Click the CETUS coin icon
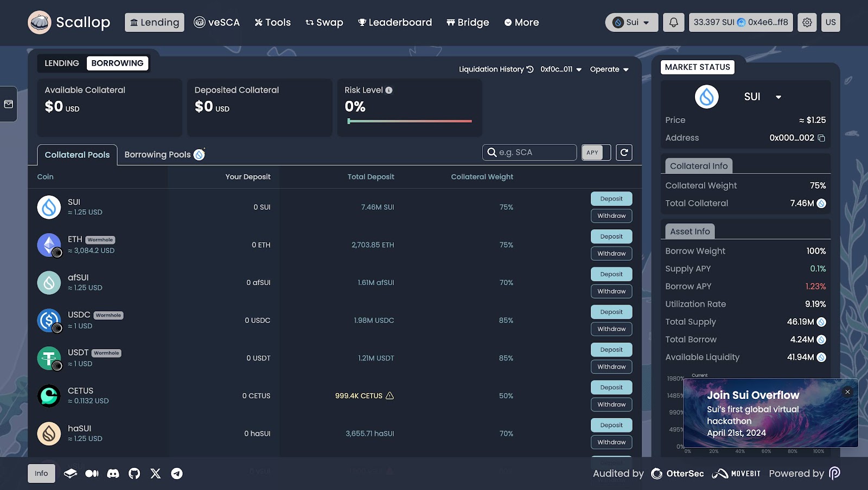The height and width of the screenshot is (490, 868). tap(49, 396)
